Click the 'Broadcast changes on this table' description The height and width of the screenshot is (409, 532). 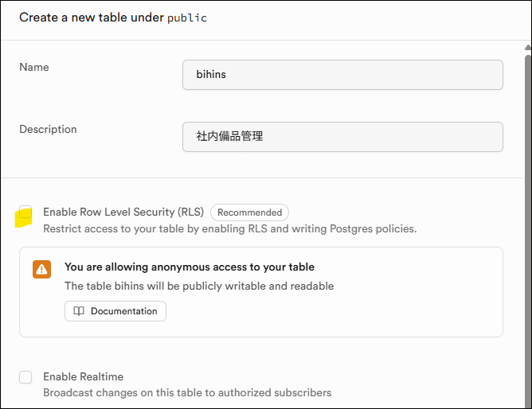pyautogui.click(x=186, y=392)
